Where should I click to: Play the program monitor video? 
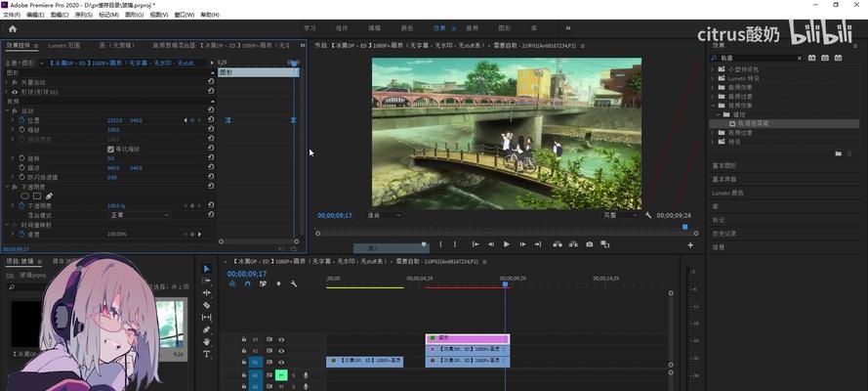point(507,244)
